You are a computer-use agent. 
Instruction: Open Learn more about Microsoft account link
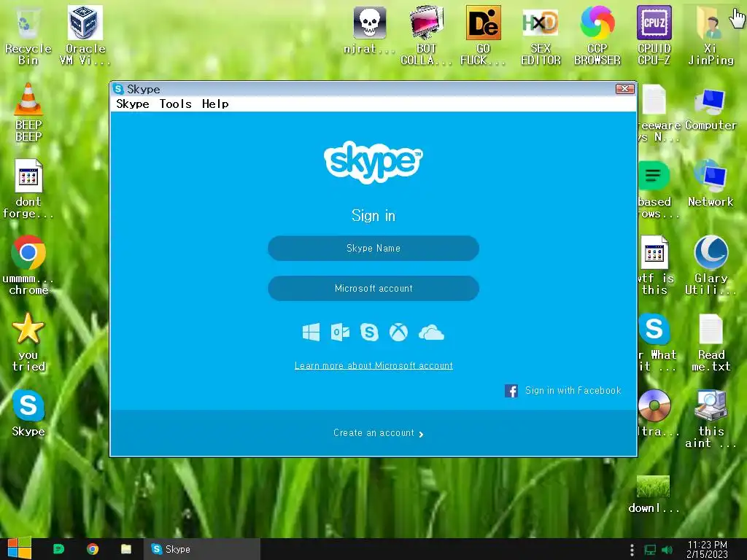(x=373, y=366)
